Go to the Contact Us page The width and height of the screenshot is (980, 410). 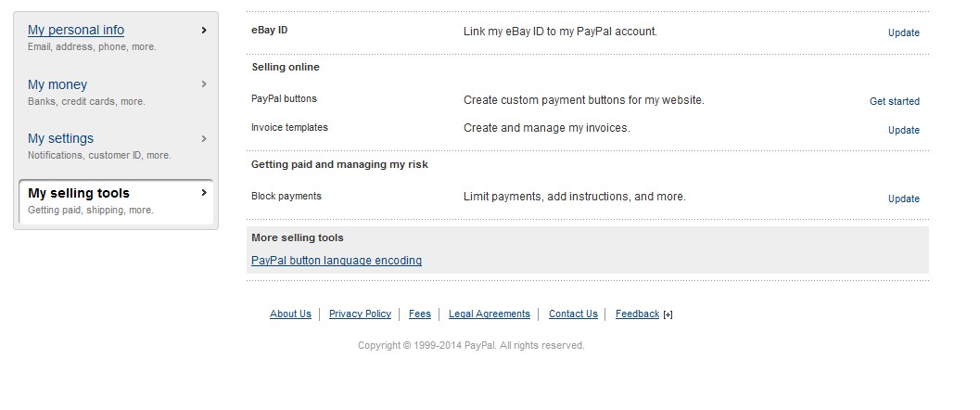coord(573,314)
